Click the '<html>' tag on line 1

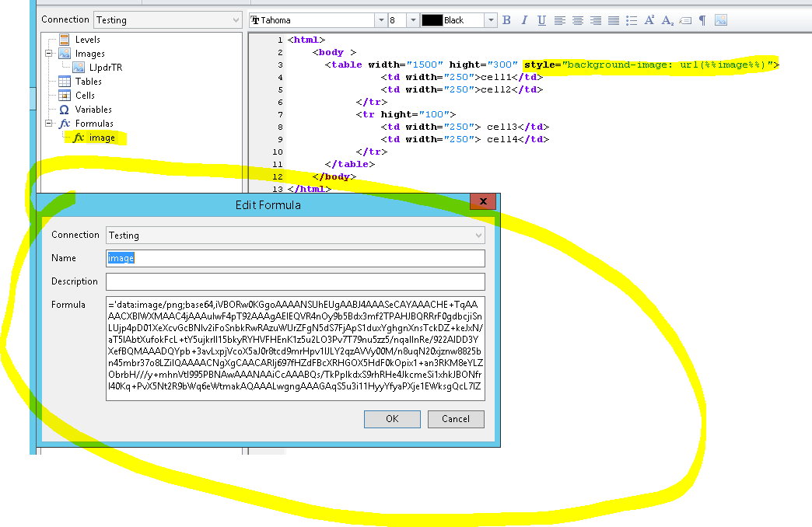[x=306, y=40]
